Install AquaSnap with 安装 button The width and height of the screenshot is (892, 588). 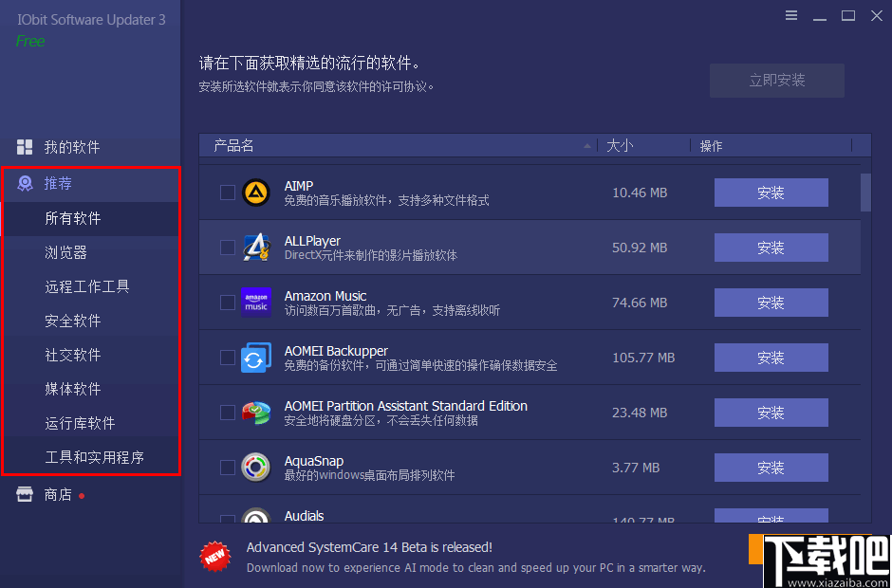point(771,468)
